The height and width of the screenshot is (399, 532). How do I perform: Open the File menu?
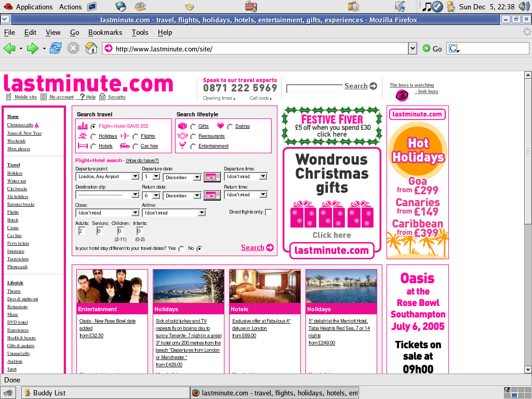[x=9, y=32]
